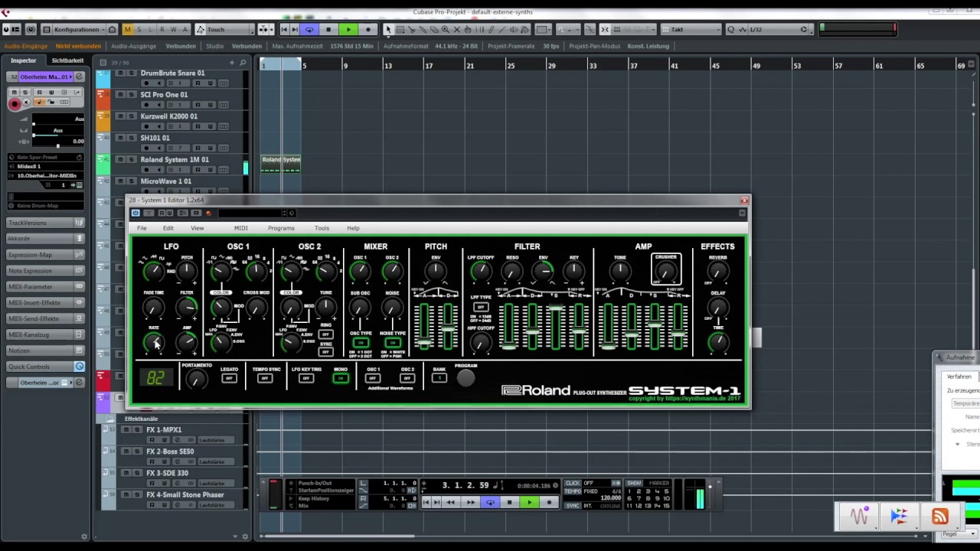Click the round PROGRAM button
The height and width of the screenshot is (551, 980).
point(465,377)
